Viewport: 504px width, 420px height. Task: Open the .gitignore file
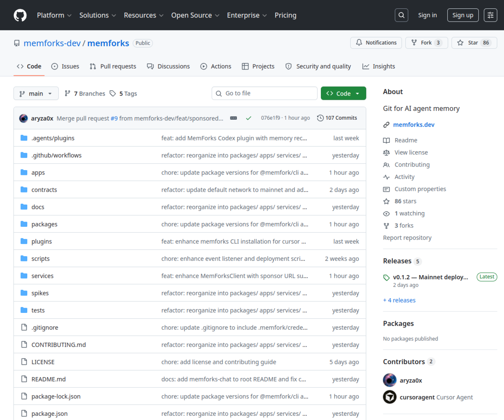(45, 328)
